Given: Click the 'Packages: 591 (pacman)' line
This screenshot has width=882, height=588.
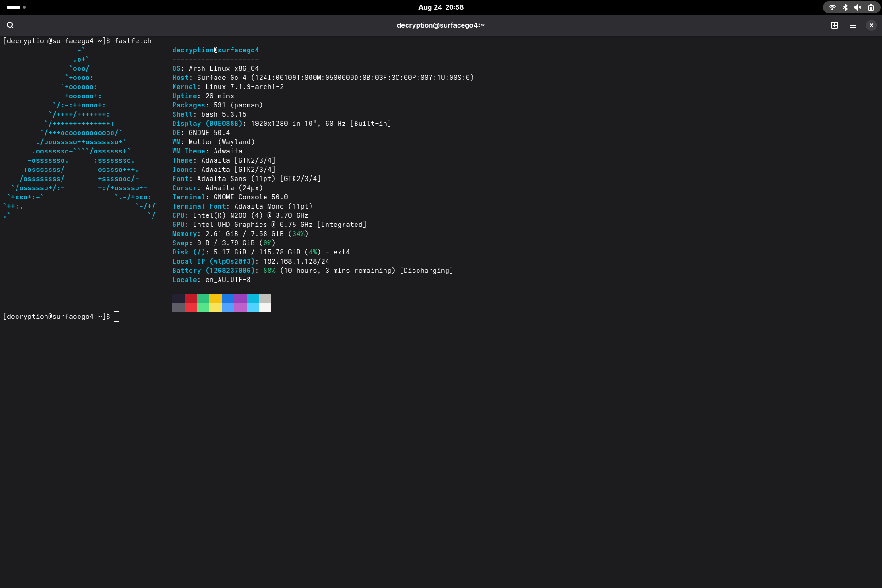Looking at the screenshot, I should (x=218, y=105).
